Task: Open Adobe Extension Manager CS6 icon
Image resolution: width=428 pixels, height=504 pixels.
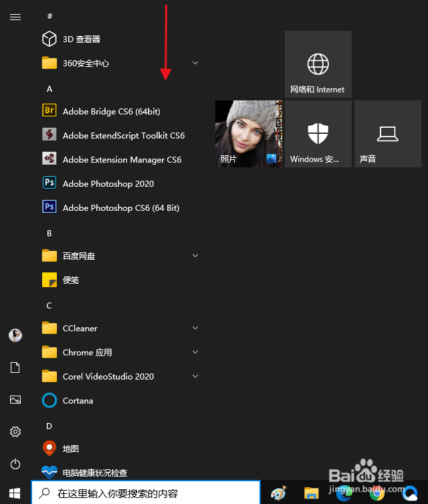Action: point(49,159)
